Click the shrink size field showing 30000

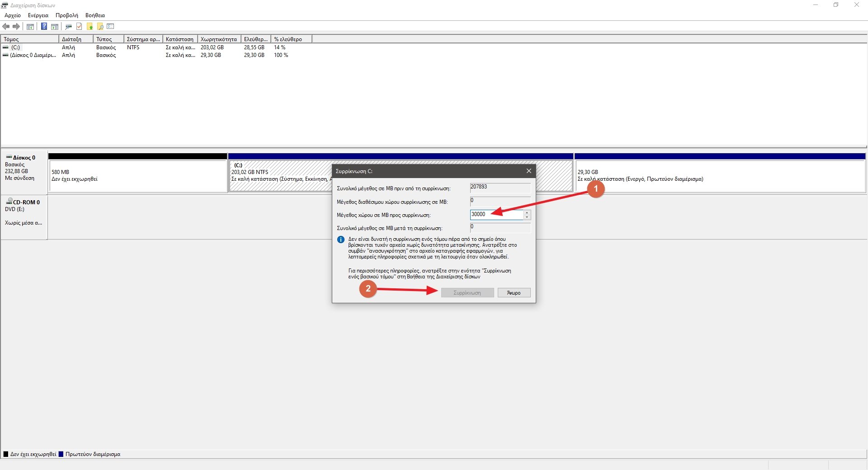[x=496, y=215]
